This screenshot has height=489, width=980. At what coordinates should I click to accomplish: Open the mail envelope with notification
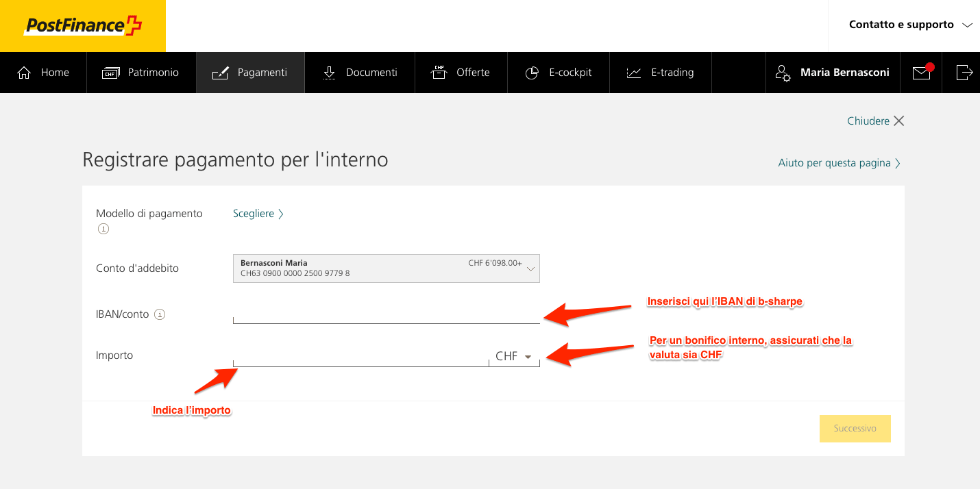tap(922, 72)
